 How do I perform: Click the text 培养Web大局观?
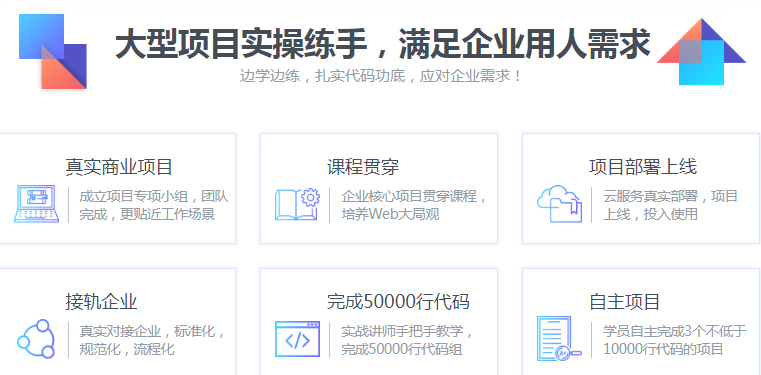tap(390, 214)
